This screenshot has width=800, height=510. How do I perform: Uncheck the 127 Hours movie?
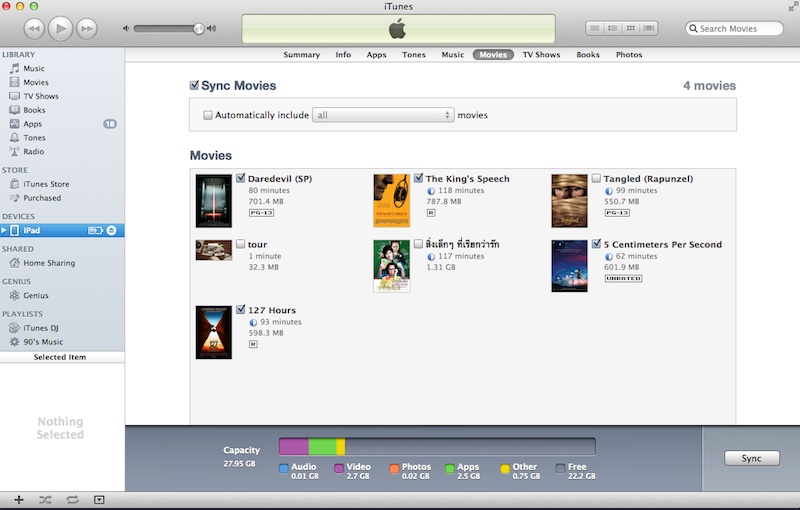(241, 310)
